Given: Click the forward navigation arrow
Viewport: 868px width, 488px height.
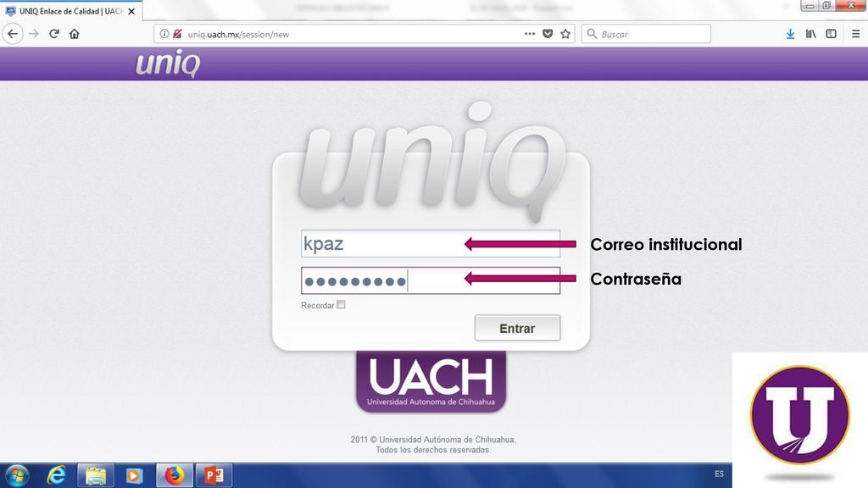Looking at the screenshot, I should [34, 34].
